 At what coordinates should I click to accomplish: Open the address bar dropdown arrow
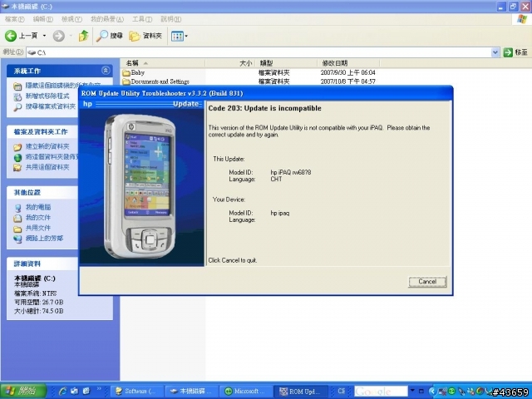495,52
